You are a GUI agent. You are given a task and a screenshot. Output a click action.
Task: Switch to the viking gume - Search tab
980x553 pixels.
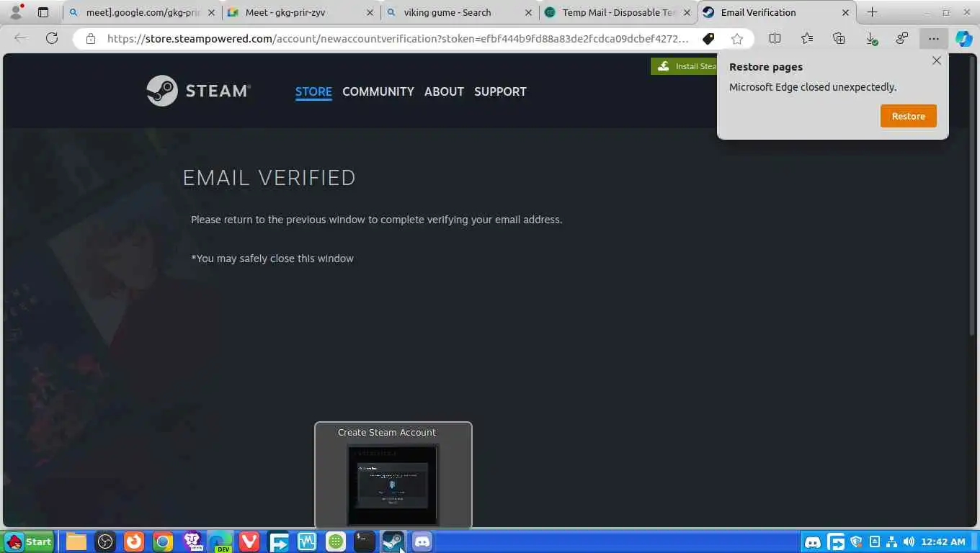459,12
